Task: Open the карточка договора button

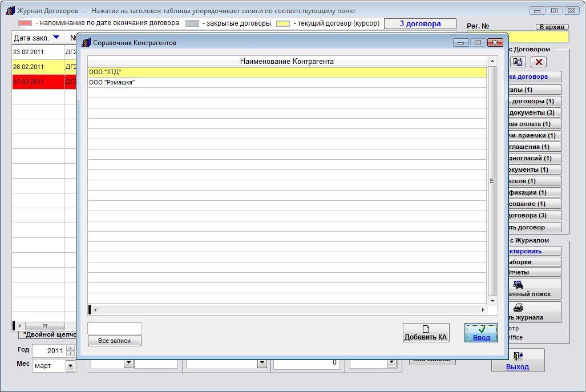Action: coord(535,76)
